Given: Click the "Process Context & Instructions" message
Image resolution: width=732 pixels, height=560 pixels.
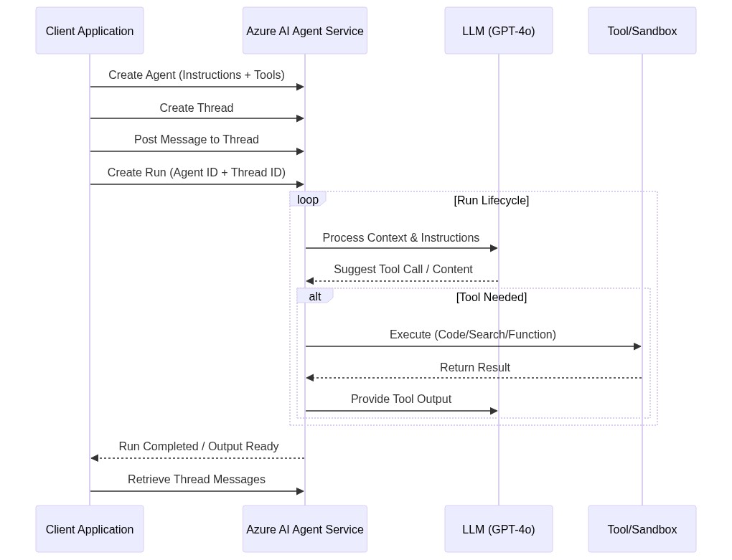Looking at the screenshot, I should click(x=401, y=238).
